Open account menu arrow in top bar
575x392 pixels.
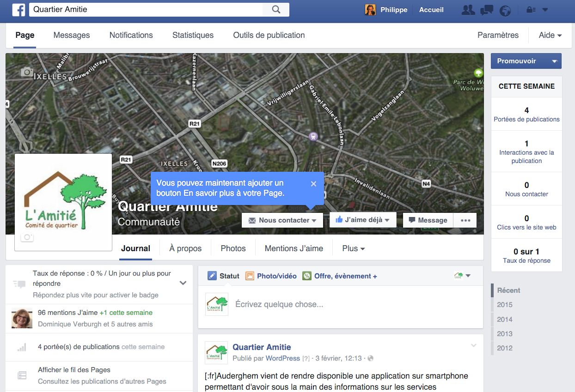545,10
